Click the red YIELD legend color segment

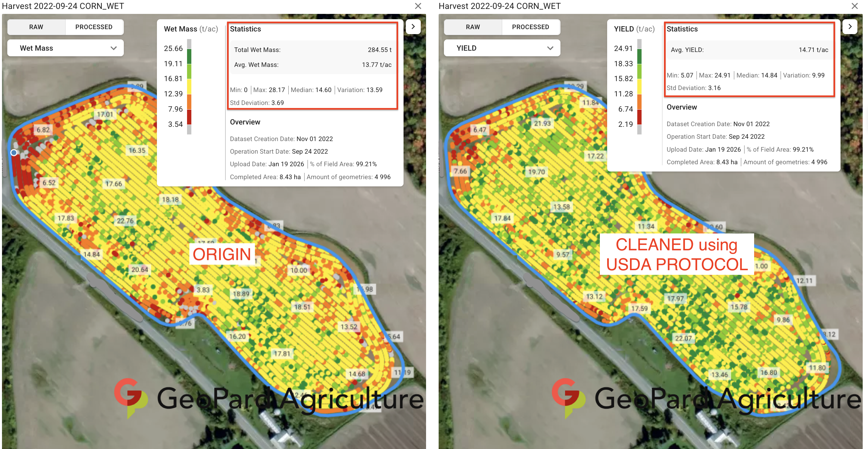coord(639,117)
